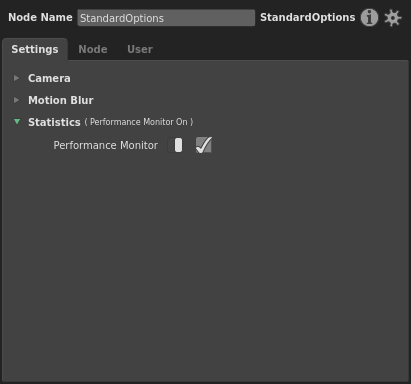411x384 pixels.
Task: Click the Camera section's collapsed triangle icon
Action: click(x=16, y=78)
